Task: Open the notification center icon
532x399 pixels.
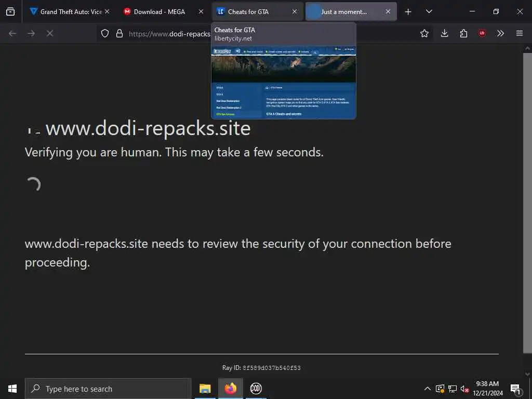Action: tap(515, 389)
